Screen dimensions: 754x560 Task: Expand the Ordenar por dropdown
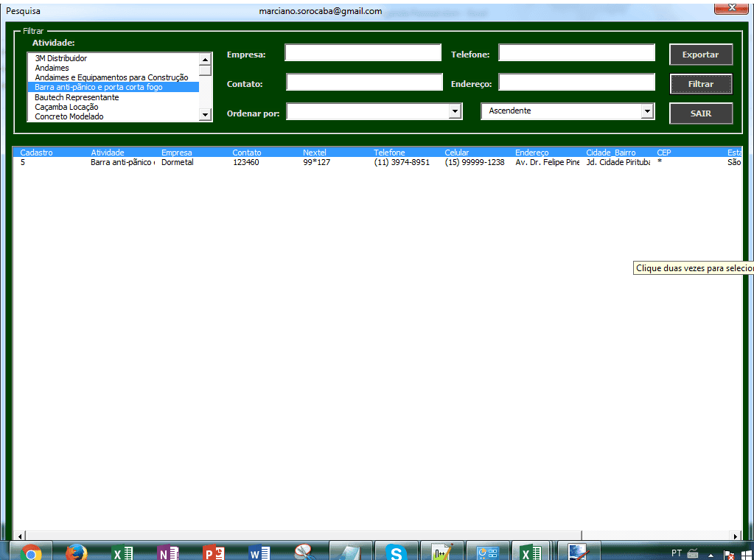click(x=455, y=111)
